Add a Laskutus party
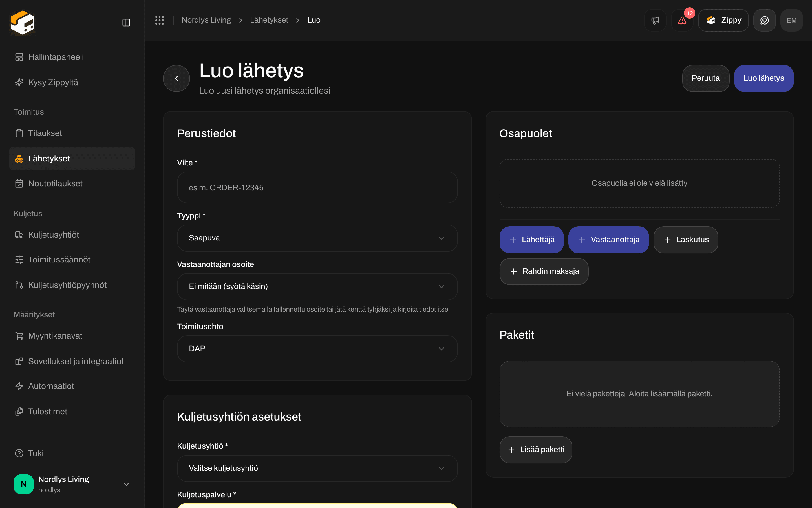 coord(686,240)
